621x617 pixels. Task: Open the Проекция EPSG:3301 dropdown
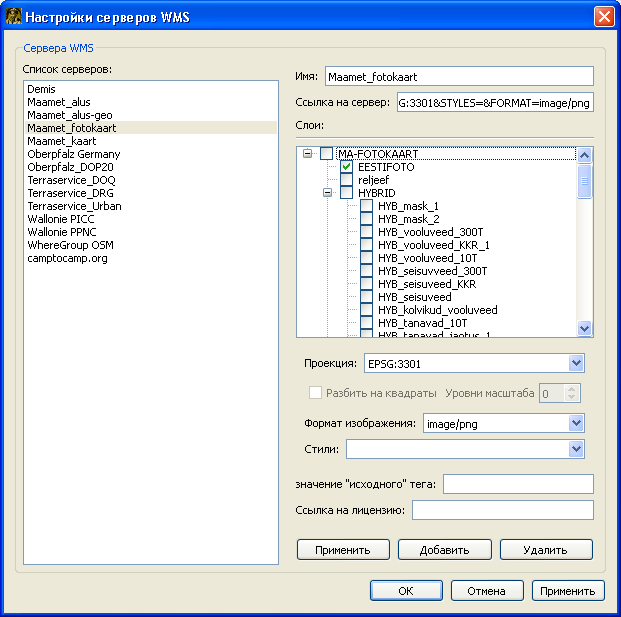tap(575, 363)
